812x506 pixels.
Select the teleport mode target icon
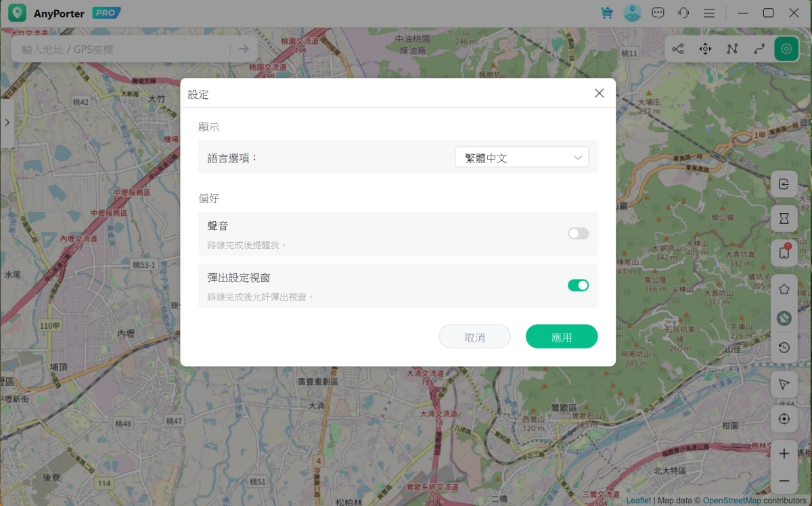click(x=786, y=49)
